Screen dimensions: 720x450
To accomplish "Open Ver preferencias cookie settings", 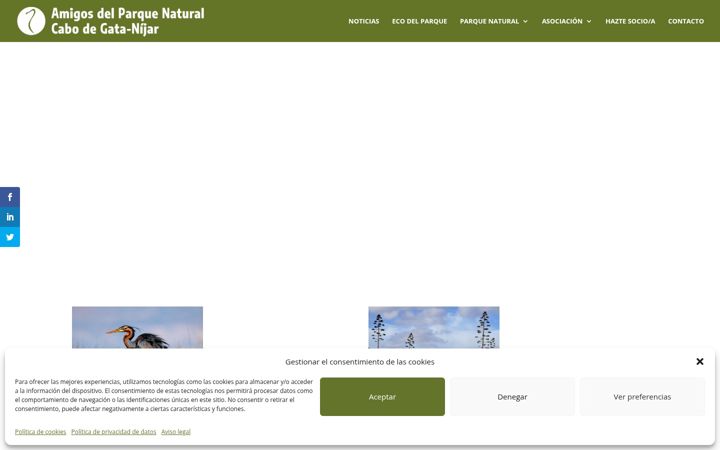I will [642, 397].
